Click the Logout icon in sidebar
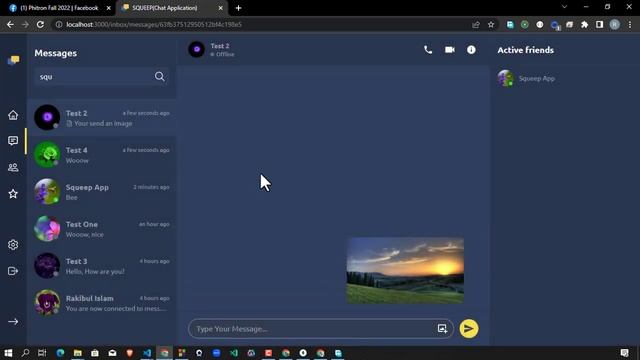 pos(13,271)
